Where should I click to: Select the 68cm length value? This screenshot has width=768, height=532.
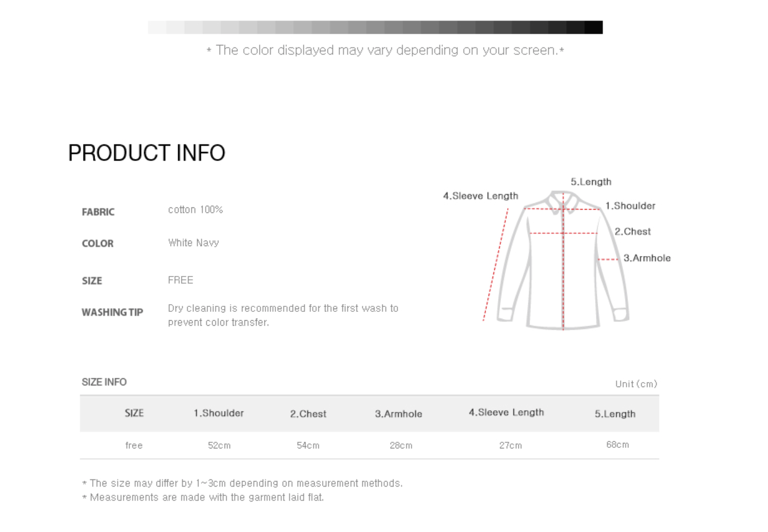click(x=617, y=445)
